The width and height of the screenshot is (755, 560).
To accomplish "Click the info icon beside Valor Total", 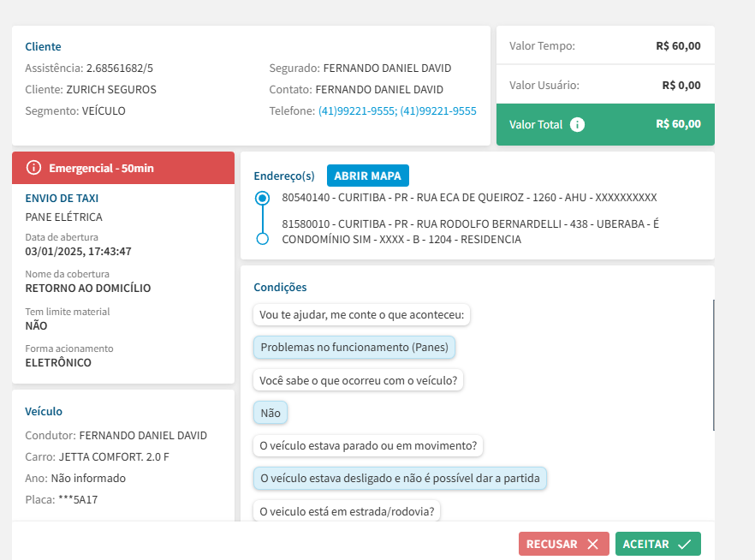I will pyautogui.click(x=578, y=124).
